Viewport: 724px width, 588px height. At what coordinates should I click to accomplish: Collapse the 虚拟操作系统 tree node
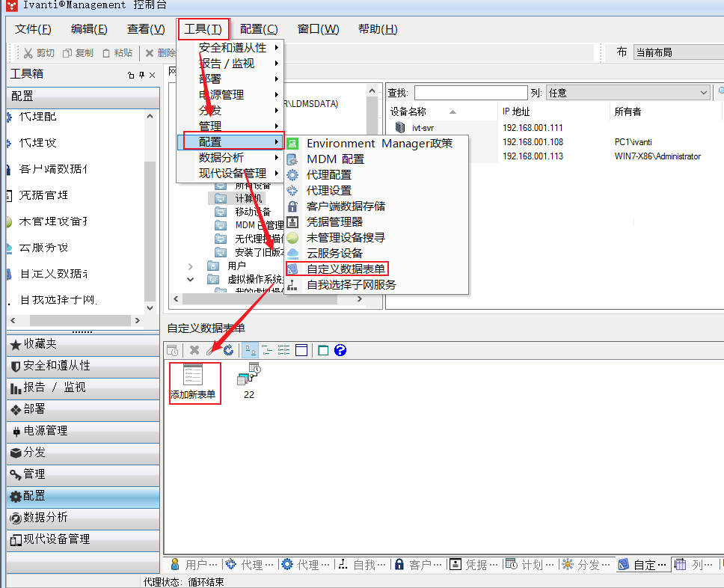pyautogui.click(x=191, y=279)
